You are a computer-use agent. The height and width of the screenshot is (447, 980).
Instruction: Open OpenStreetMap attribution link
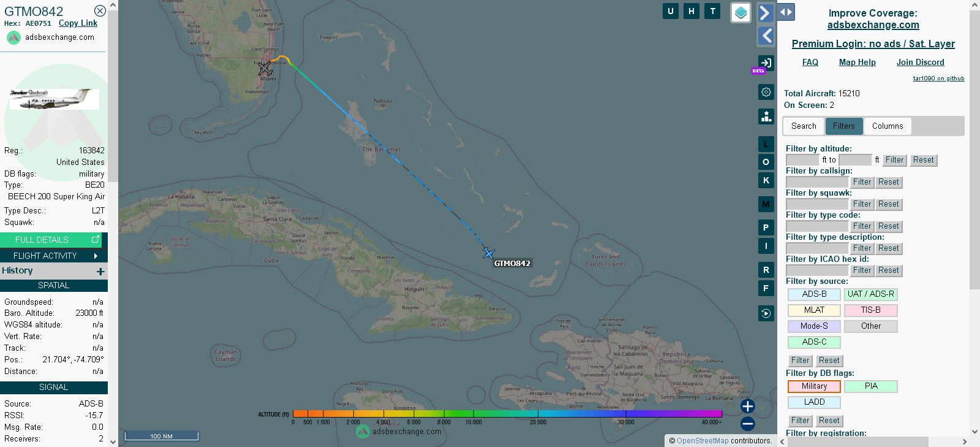coord(703,441)
